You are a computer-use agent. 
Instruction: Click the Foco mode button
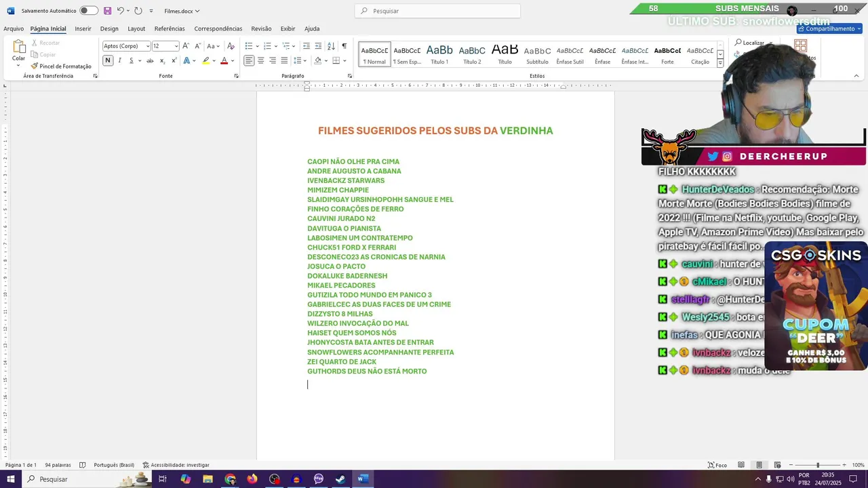[717, 465]
